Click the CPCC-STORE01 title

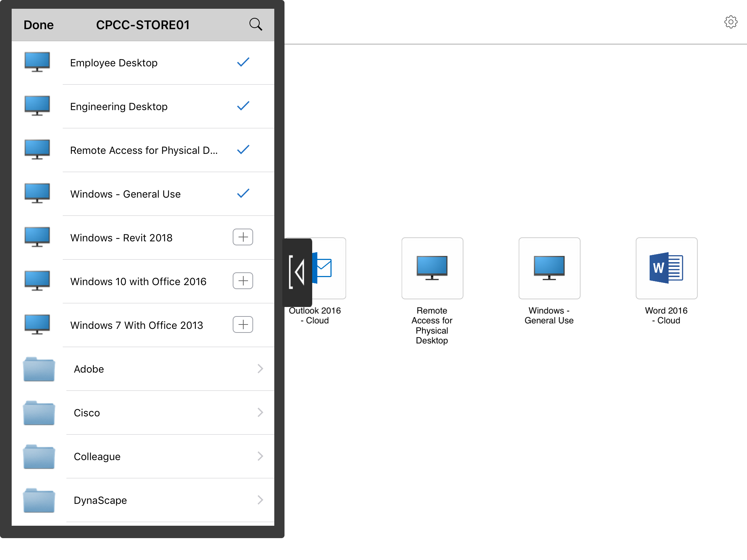pyautogui.click(x=143, y=25)
